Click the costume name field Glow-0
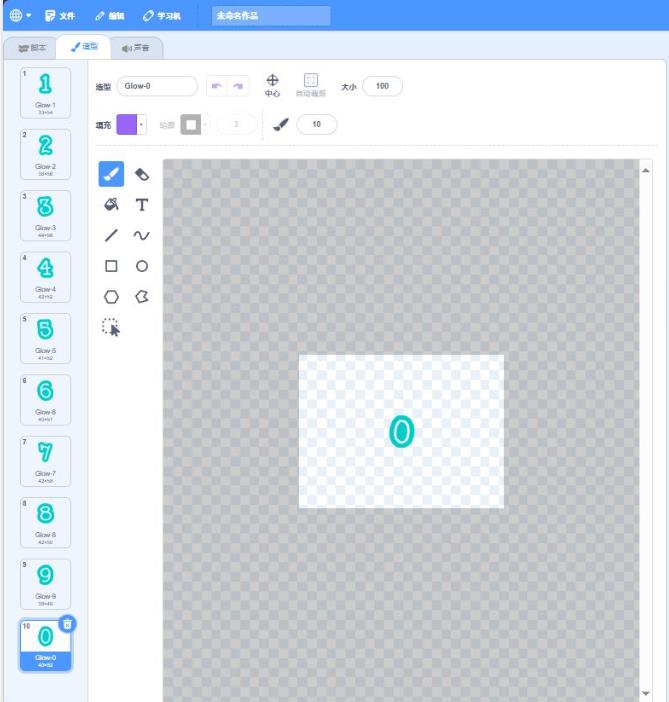This screenshot has width=669, height=702. pos(157,86)
